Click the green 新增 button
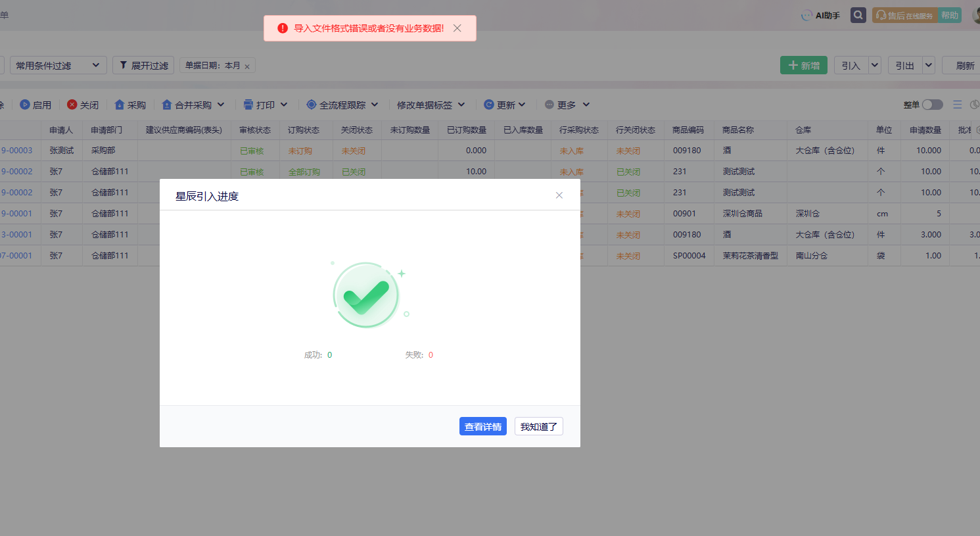This screenshot has height=536, width=980. point(804,66)
